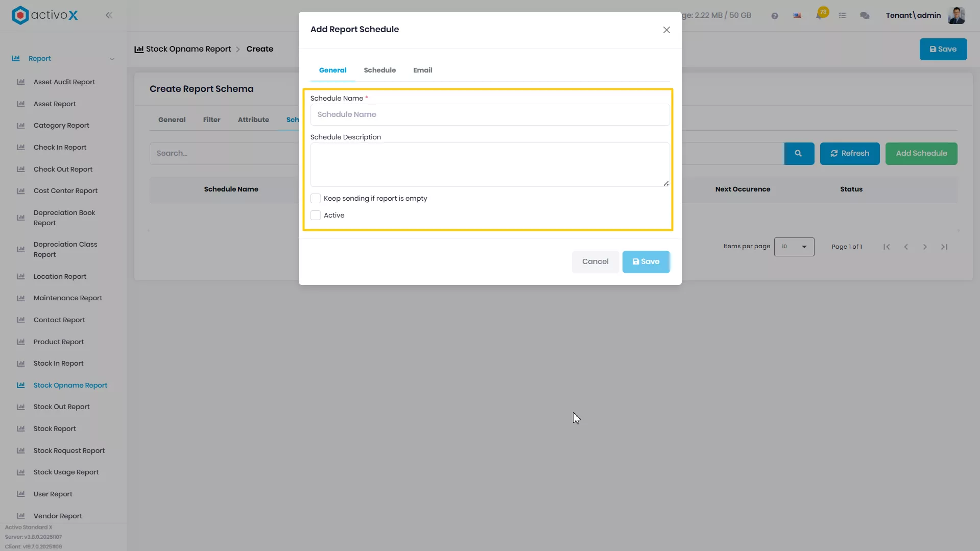The width and height of the screenshot is (980, 551).
Task: Go to last page arrow
Action: 944,247
